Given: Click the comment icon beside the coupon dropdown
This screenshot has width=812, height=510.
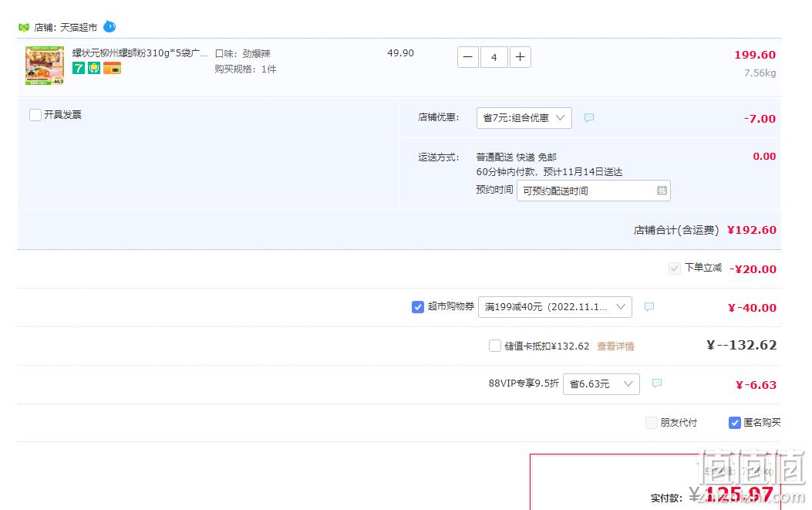Looking at the screenshot, I should (x=649, y=307).
